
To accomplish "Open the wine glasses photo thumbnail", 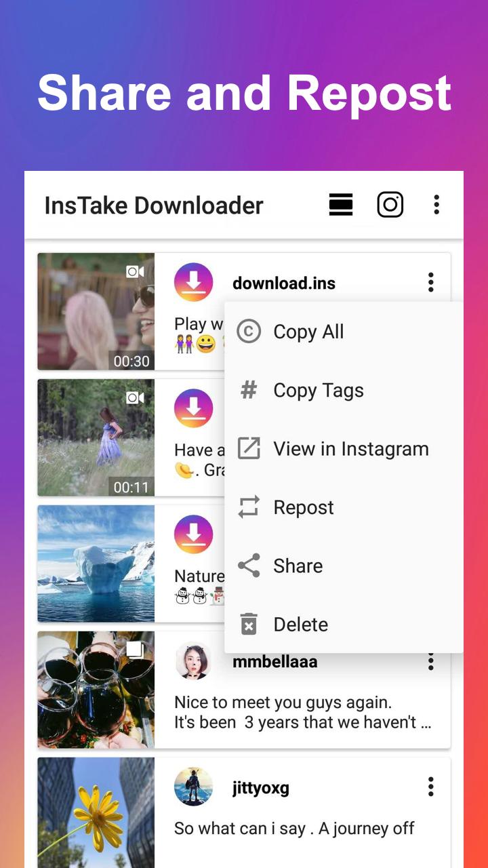I will [96, 690].
